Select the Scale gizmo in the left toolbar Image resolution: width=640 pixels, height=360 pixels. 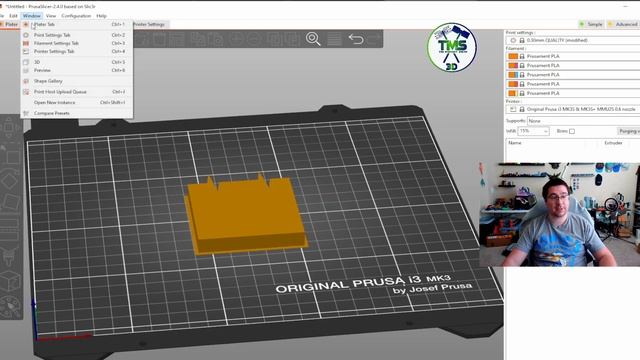[x=10, y=156]
